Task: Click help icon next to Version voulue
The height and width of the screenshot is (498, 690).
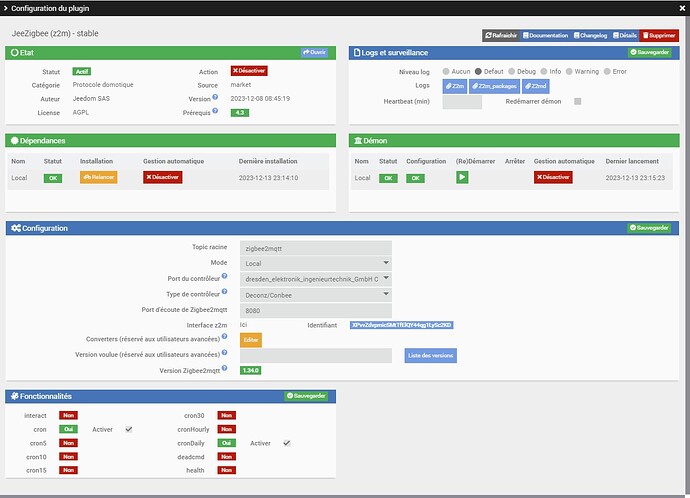Action: point(224,352)
